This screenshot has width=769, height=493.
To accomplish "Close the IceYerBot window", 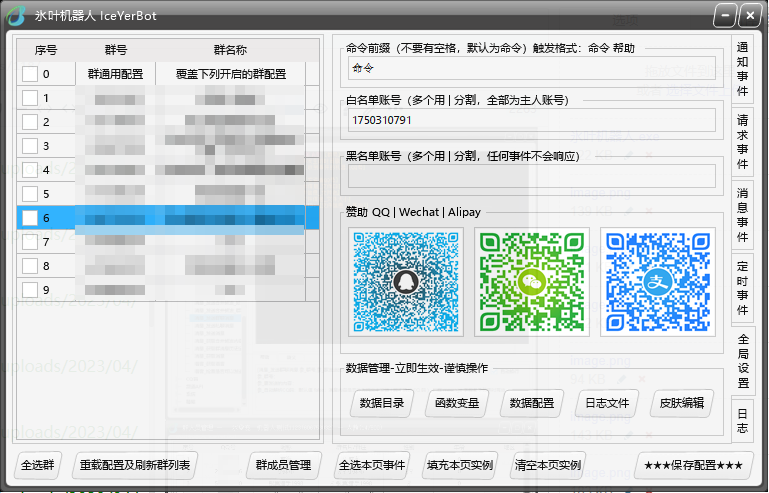I will tap(750, 15).
